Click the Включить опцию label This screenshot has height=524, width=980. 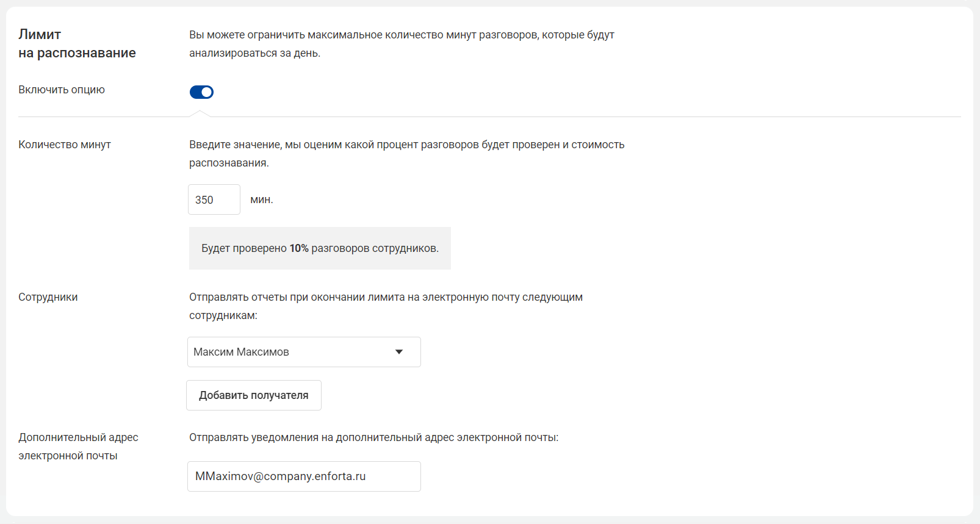pos(62,90)
